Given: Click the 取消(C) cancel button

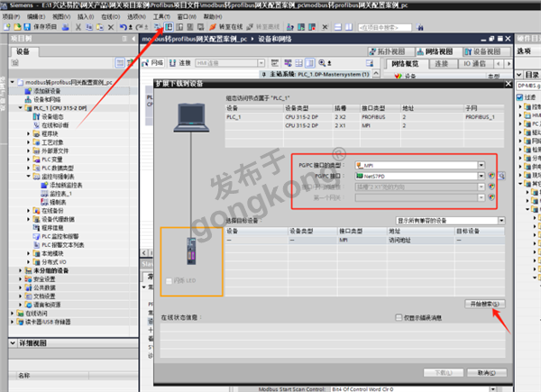Looking at the screenshot, I should [487, 373].
